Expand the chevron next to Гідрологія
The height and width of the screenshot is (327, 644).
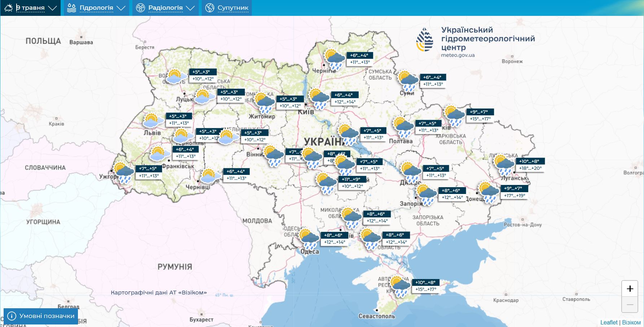tap(121, 8)
